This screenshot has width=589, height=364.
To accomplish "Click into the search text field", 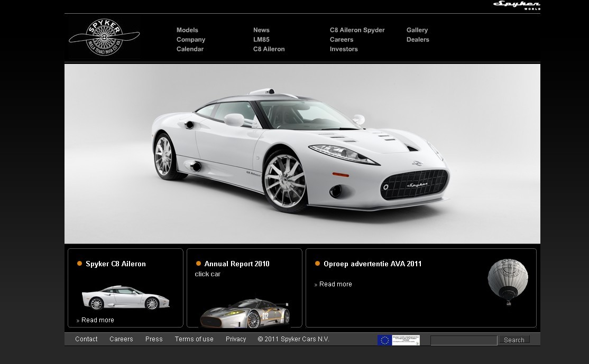I will 463,341.
